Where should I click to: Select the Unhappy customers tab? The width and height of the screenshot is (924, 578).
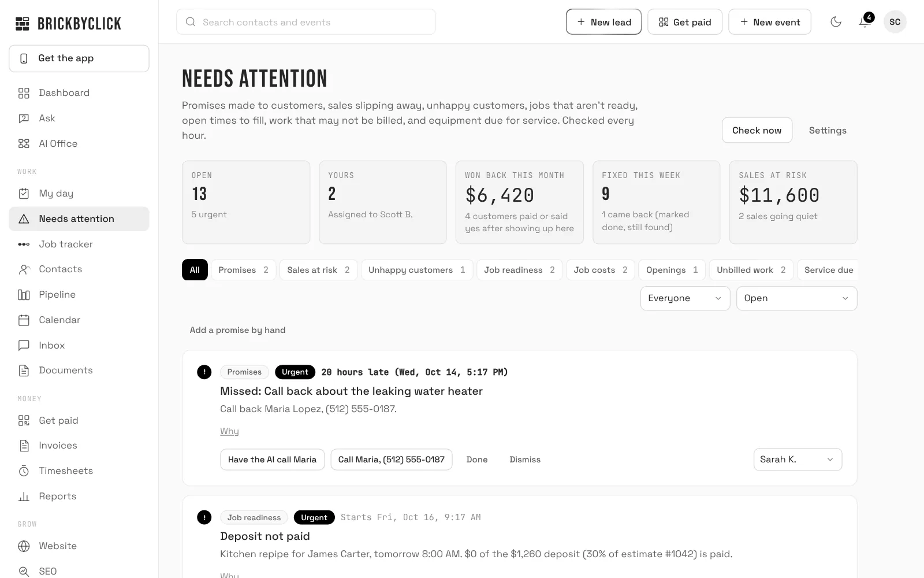pyautogui.click(x=417, y=270)
